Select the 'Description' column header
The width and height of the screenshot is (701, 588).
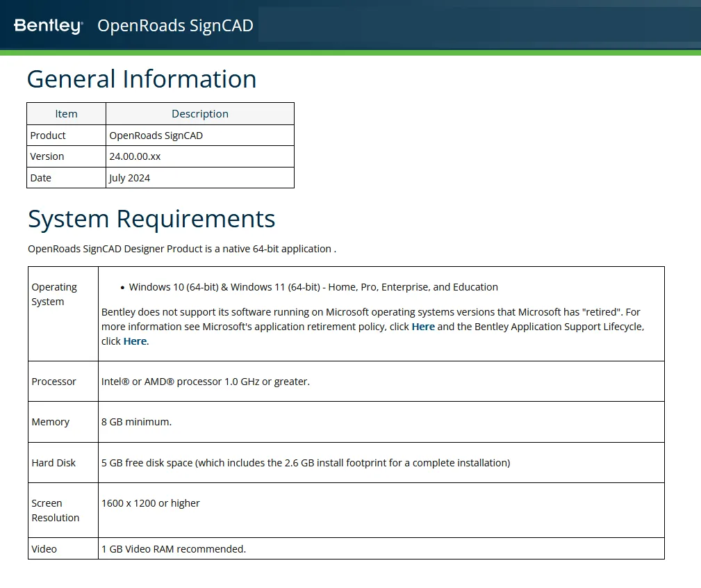click(x=200, y=114)
